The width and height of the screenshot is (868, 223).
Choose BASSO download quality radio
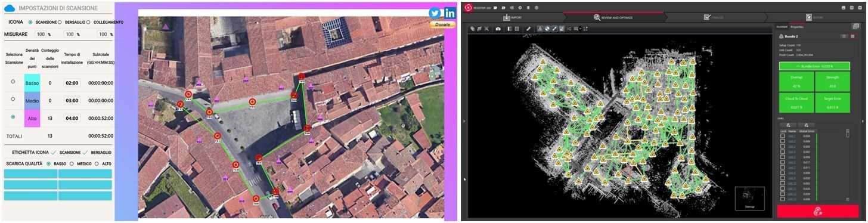49,163
